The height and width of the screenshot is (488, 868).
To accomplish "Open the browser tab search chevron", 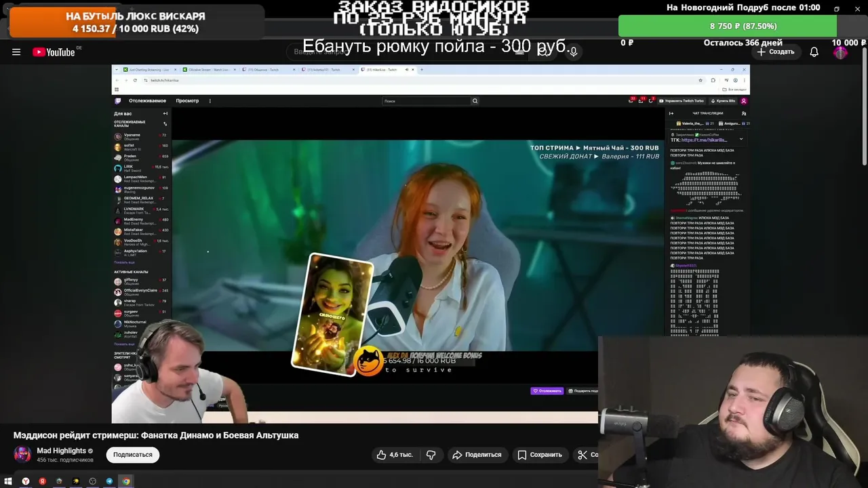I will 117,70.
